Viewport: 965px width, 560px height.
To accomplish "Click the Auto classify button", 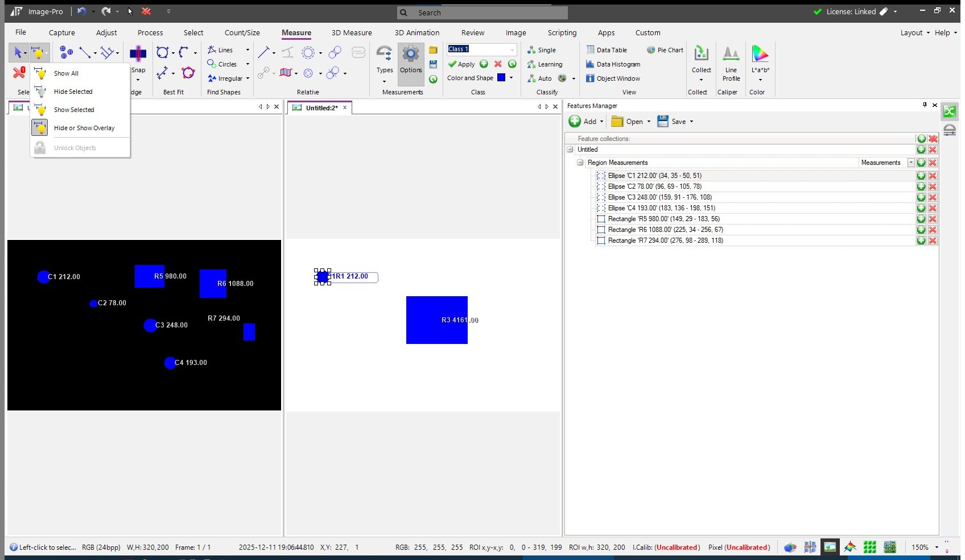I will pyautogui.click(x=539, y=78).
